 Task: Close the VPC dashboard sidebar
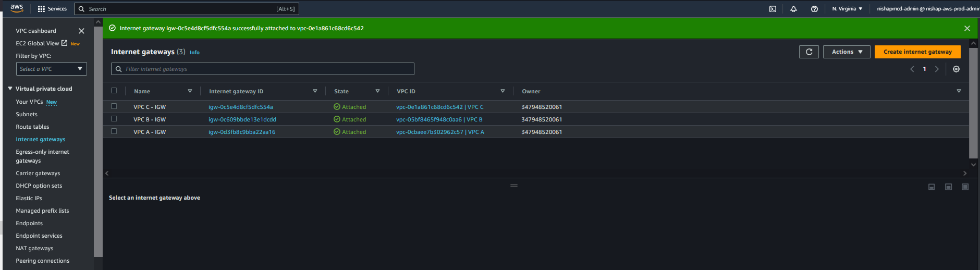[81, 31]
